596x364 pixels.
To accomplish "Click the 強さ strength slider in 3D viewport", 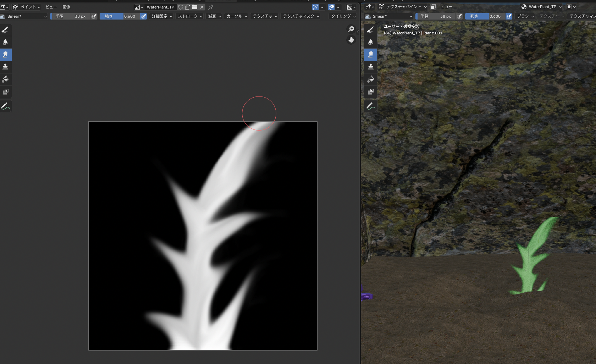I will [x=485, y=16].
